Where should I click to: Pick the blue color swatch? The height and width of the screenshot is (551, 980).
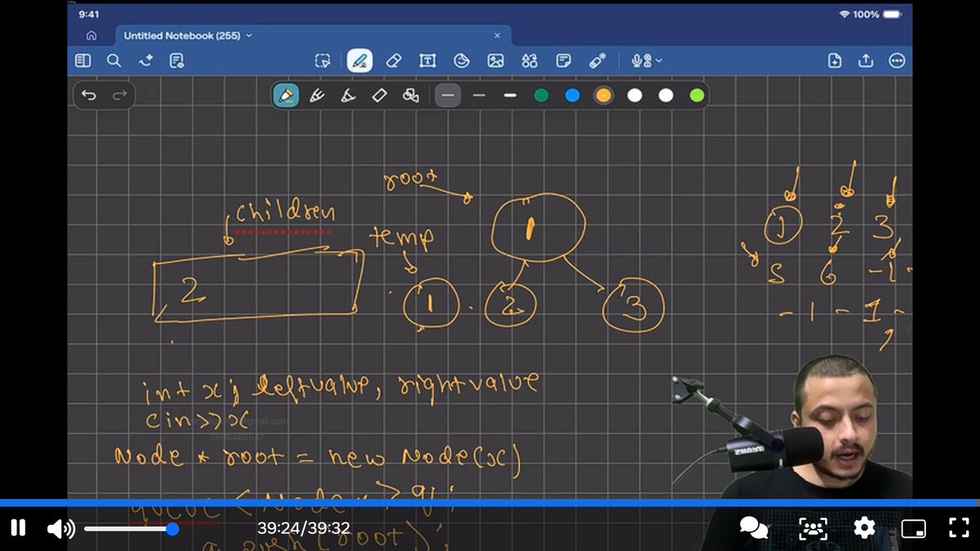572,96
